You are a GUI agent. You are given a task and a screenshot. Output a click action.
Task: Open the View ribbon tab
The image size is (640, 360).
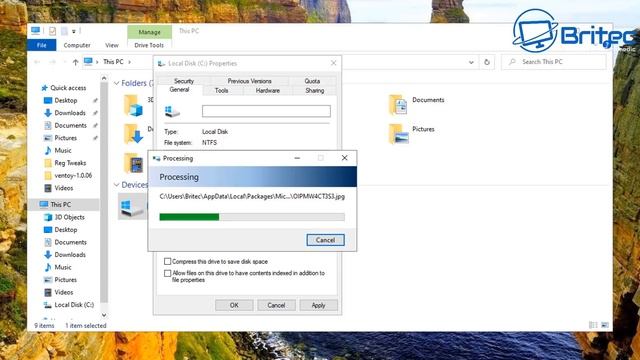pos(111,45)
